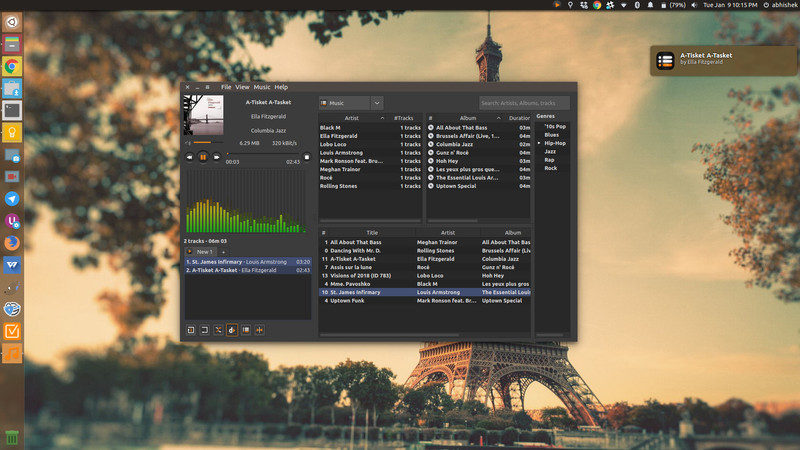Select St. James Infirmary in playlist
The height and width of the screenshot is (450, 800).
(248, 262)
